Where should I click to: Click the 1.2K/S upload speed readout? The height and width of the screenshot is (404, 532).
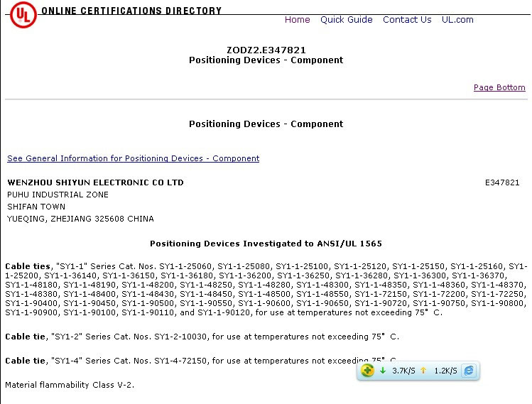445,371
